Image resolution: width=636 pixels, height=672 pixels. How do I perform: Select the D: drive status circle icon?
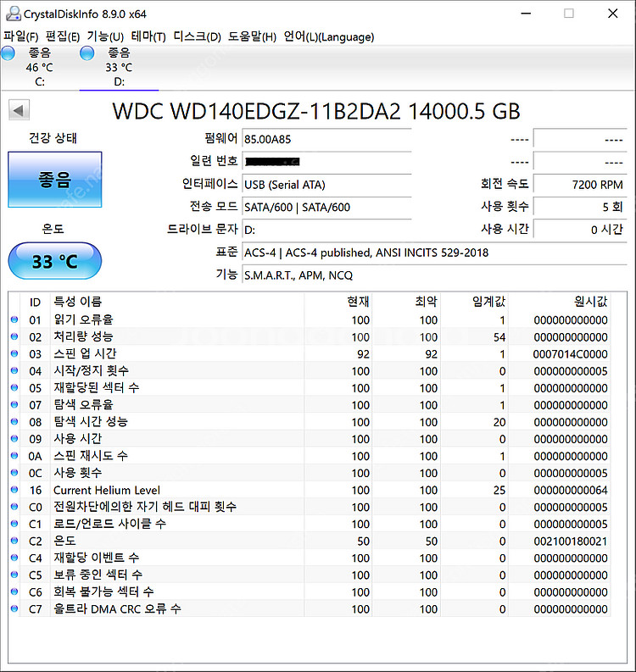[86, 53]
